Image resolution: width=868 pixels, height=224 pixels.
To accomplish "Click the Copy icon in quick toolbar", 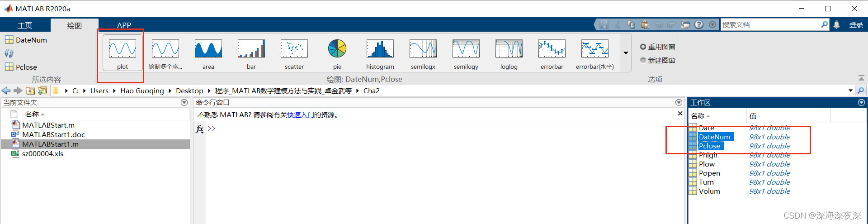I will click(632, 25).
